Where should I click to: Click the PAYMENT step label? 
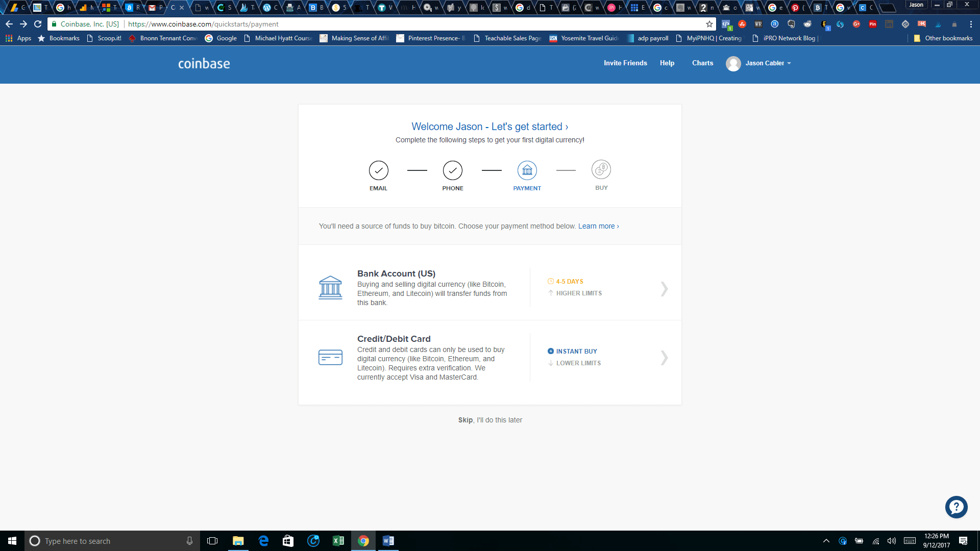[527, 188]
